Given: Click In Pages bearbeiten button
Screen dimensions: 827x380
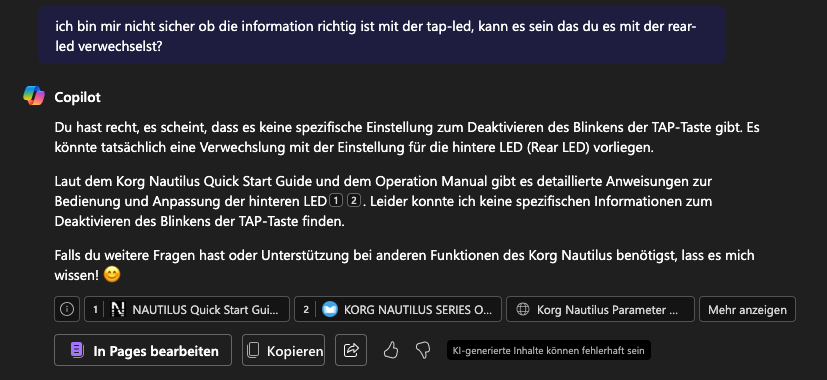Looking at the screenshot, I should click(143, 350).
